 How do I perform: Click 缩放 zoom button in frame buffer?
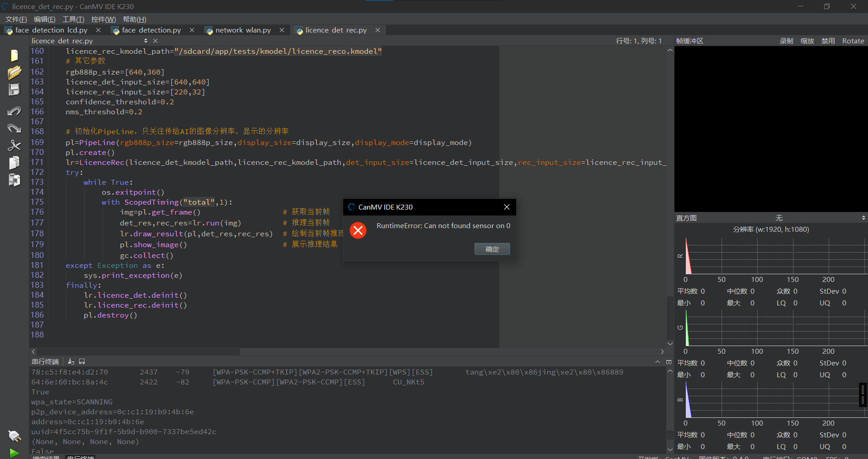(x=807, y=41)
